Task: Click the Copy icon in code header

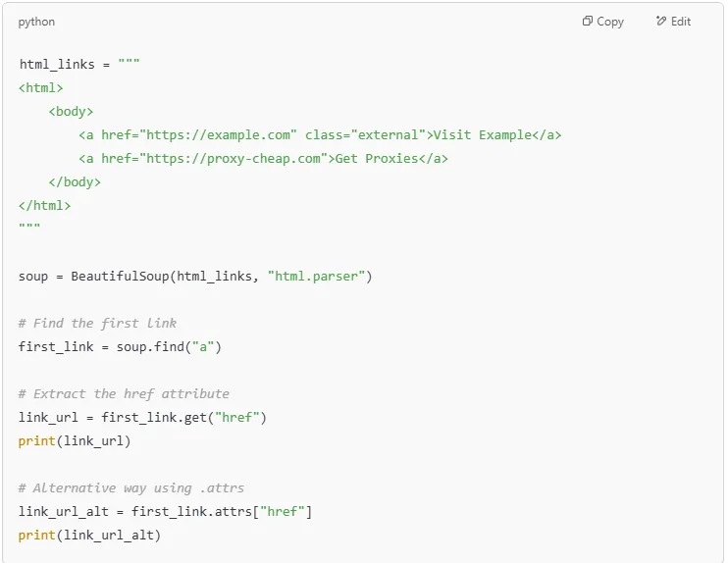Action: (587, 22)
